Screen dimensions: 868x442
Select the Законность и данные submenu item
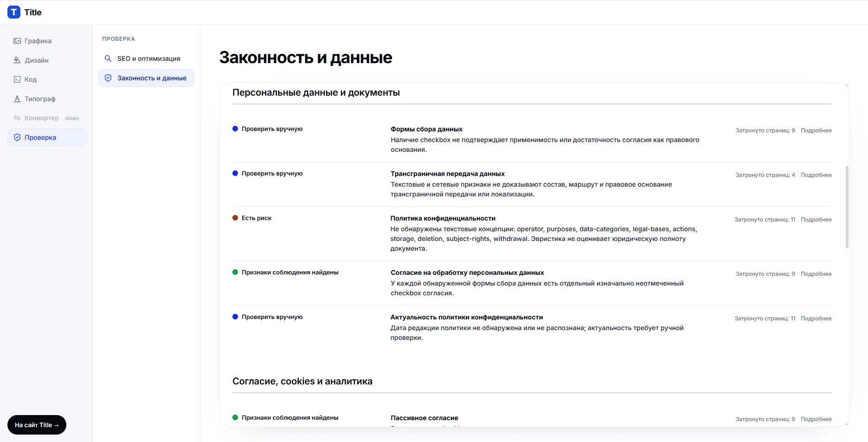pos(146,78)
